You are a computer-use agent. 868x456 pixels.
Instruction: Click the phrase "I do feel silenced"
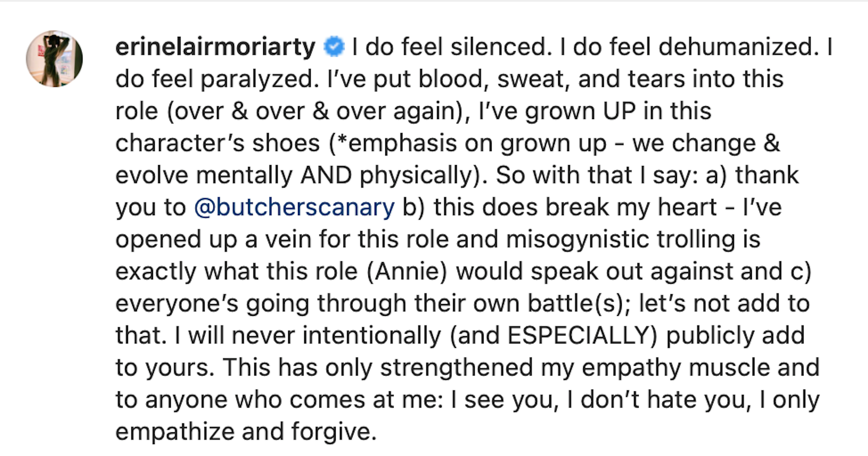451,47
